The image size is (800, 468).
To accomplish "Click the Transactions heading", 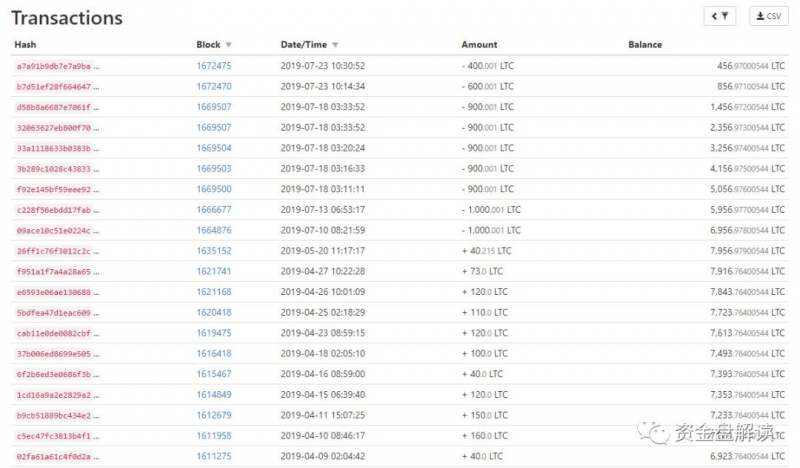I will [67, 18].
